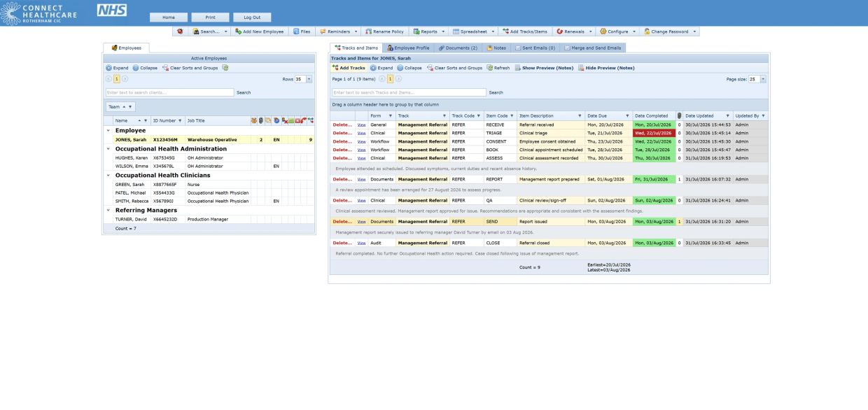Open the Renewals dropdown
868x410 pixels.
(575, 31)
